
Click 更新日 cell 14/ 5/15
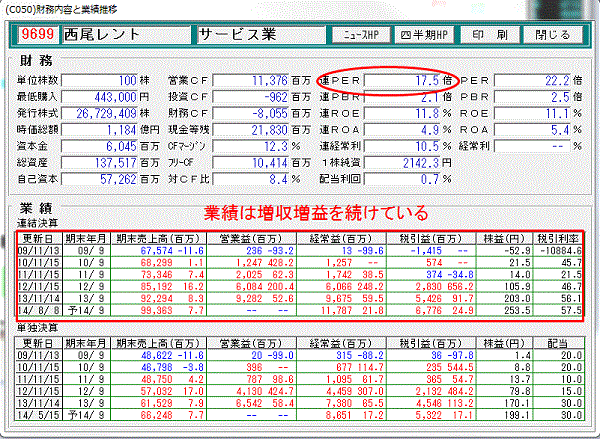[x=39, y=415]
